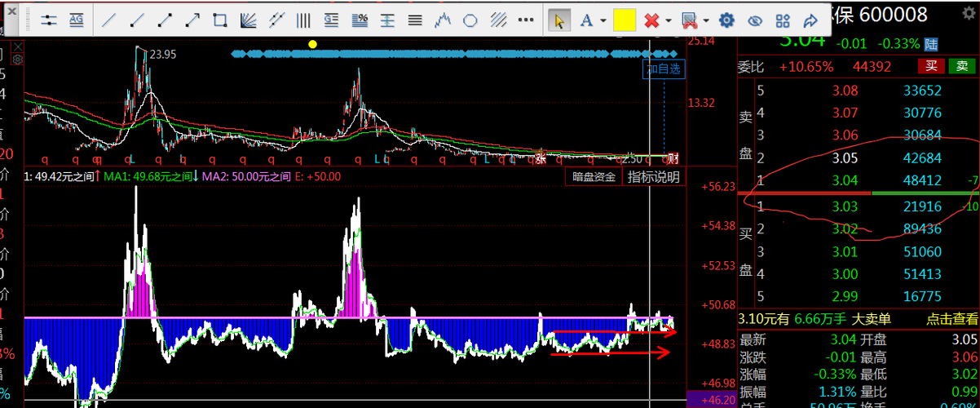The height and width of the screenshot is (408, 980).
Task: Expand dropdown arrow beside red delete X
Action: (669, 20)
